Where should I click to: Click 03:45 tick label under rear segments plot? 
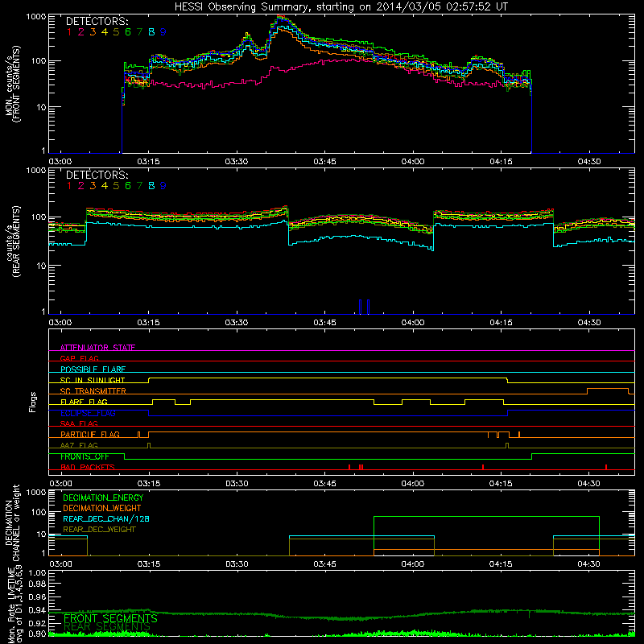[324, 323]
